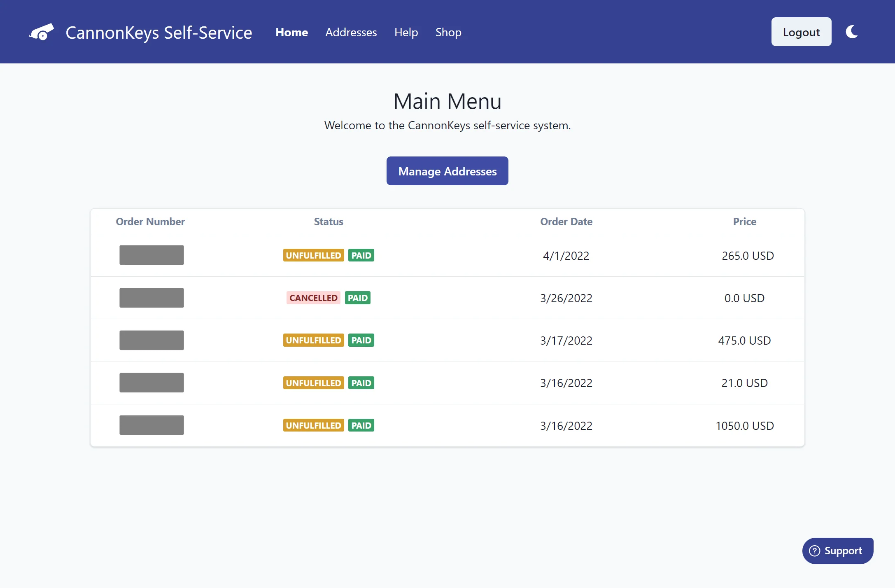Open the order dated 4/1/2022
The image size is (895, 588).
click(x=151, y=255)
